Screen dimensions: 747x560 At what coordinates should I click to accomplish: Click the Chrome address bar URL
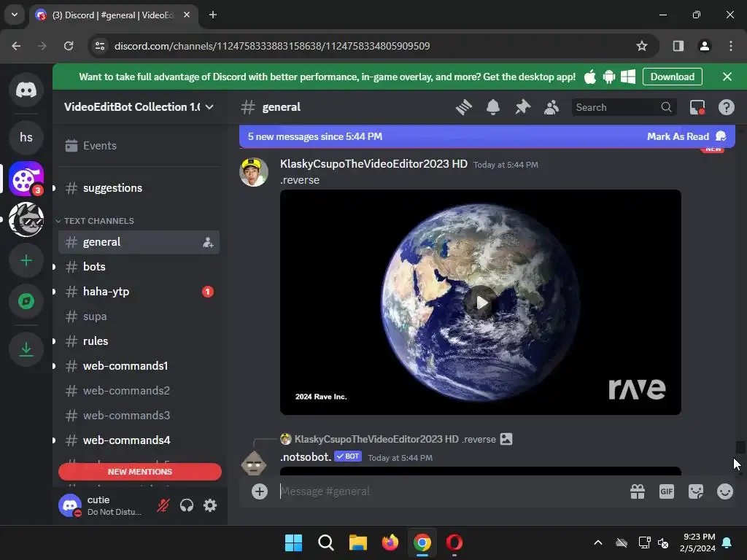272,46
